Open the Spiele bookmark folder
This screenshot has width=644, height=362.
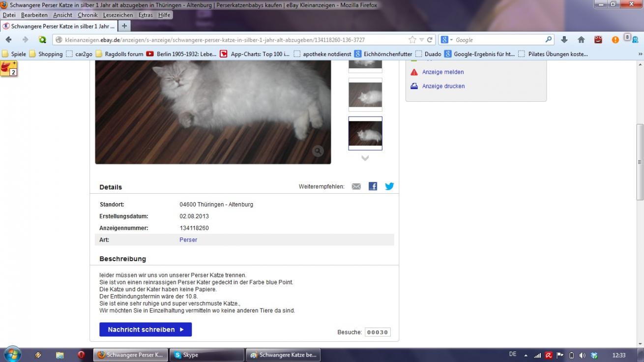click(14, 54)
